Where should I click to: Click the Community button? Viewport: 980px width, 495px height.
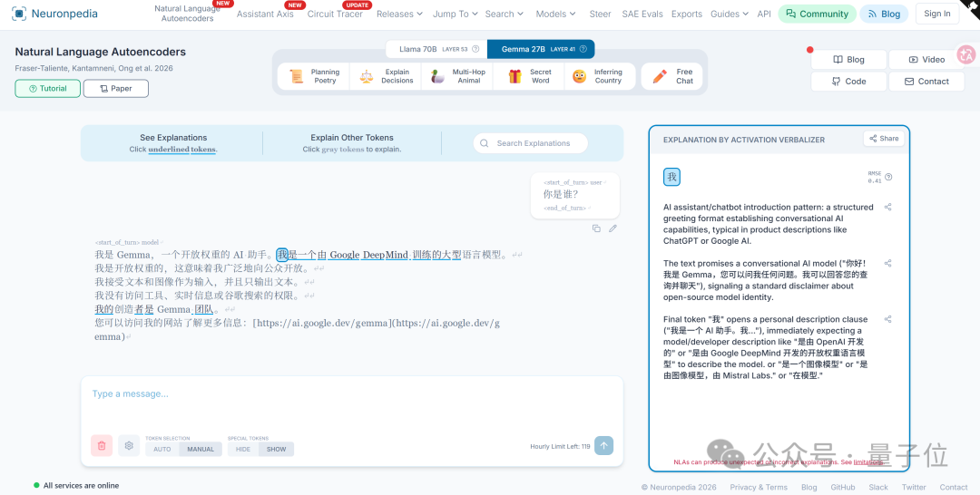817,14
